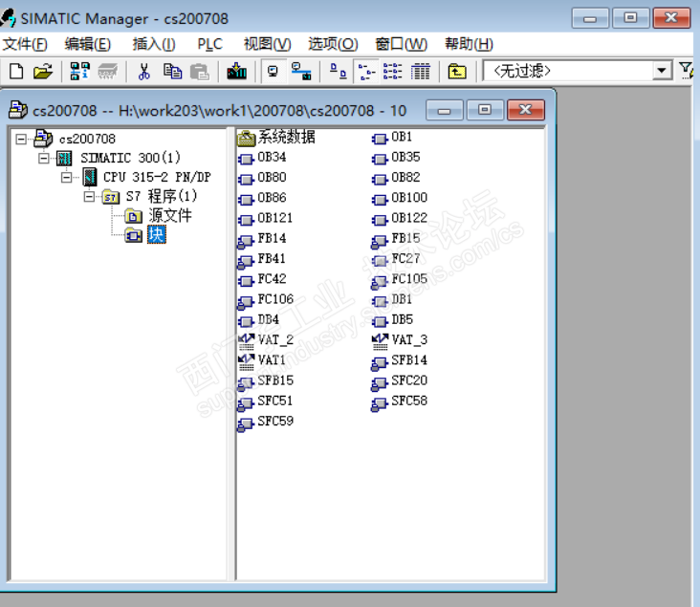Click the Configure Network icon

coord(301,71)
